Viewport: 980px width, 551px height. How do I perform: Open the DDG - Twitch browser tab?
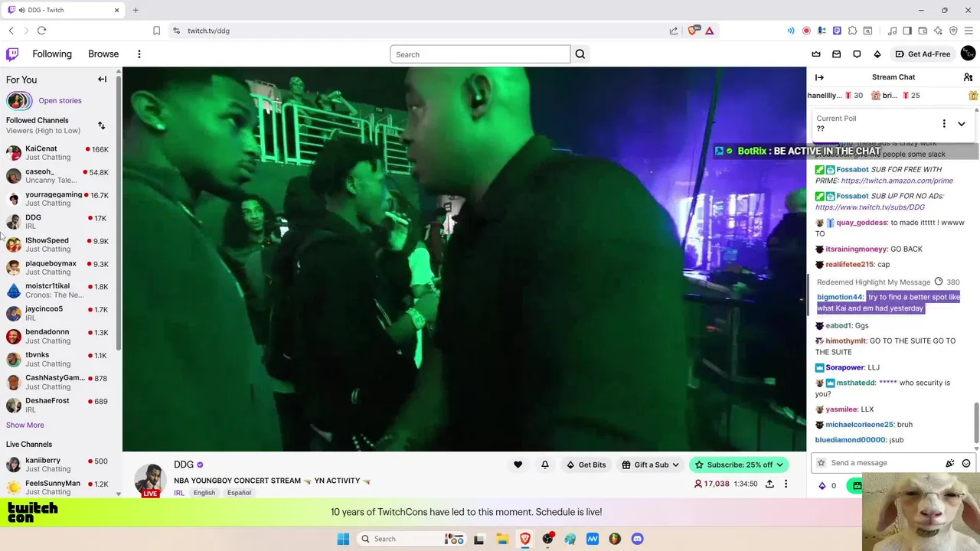tap(64, 10)
